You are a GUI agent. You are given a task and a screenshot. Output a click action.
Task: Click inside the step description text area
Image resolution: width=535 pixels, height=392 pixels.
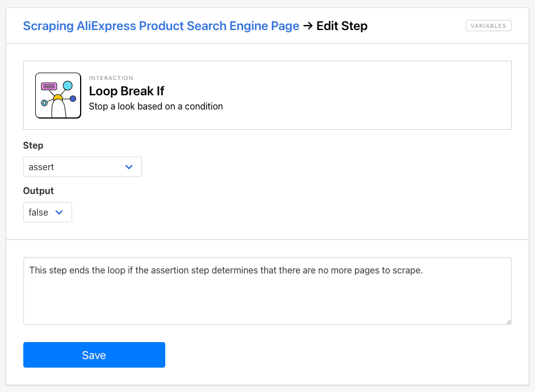(x=267, y=291)
